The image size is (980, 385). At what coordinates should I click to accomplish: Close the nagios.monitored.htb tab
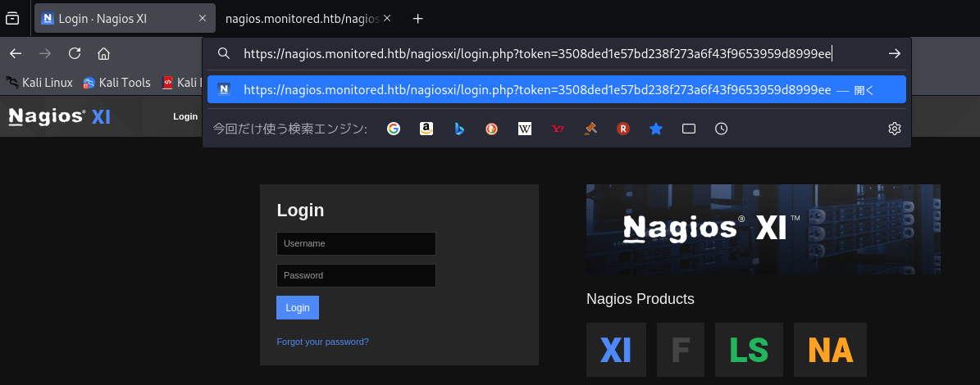click(x=387, y=19)
